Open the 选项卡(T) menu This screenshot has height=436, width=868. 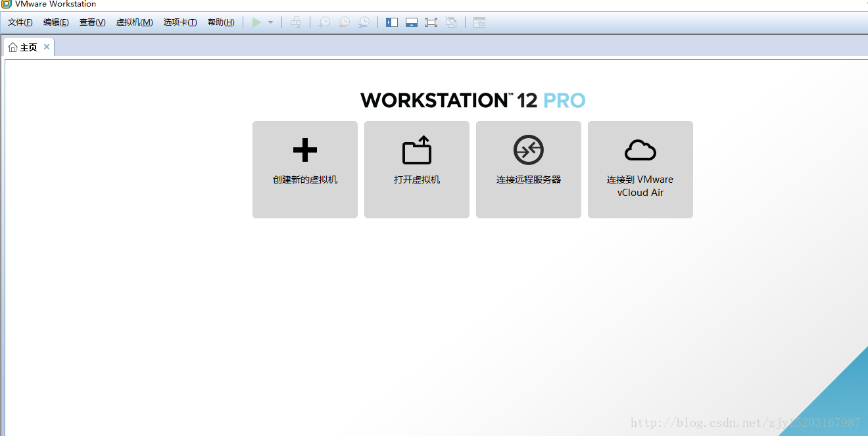tap(180, 22)
